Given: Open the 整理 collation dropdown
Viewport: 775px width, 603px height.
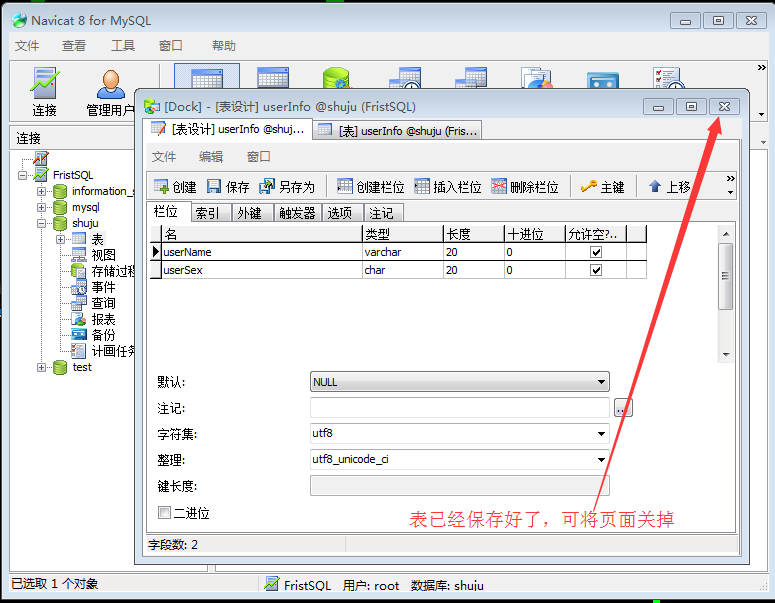Looking at the screenshot, I should pos(601,460).
